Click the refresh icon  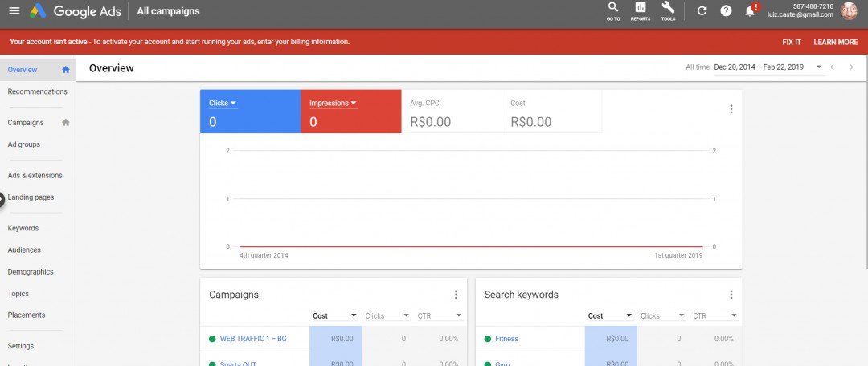(702, 11)
